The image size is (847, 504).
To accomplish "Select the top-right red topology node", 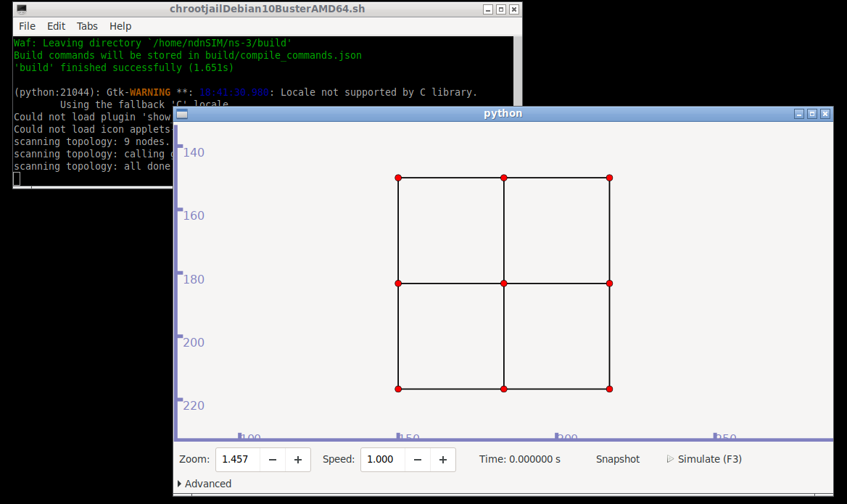I will 609,178.
